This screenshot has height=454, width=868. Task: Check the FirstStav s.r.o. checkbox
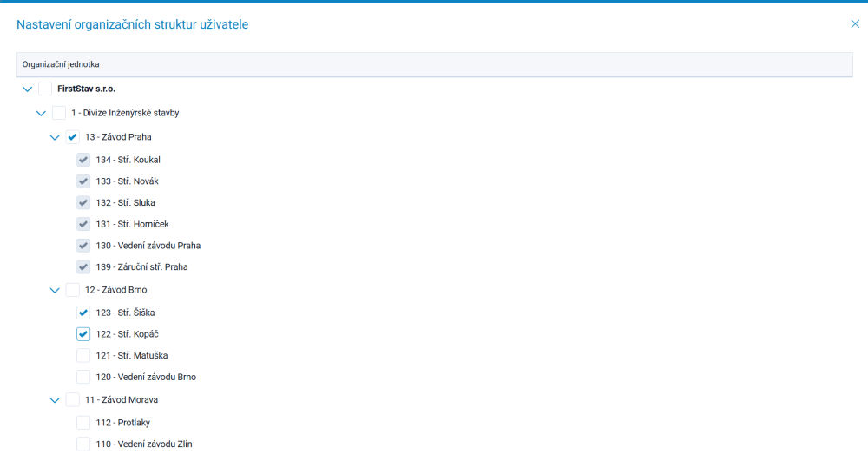(x=45, y=89)
